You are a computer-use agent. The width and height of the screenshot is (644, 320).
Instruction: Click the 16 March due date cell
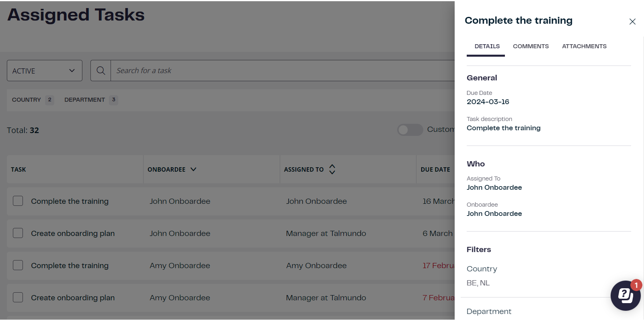coord(439,201)
